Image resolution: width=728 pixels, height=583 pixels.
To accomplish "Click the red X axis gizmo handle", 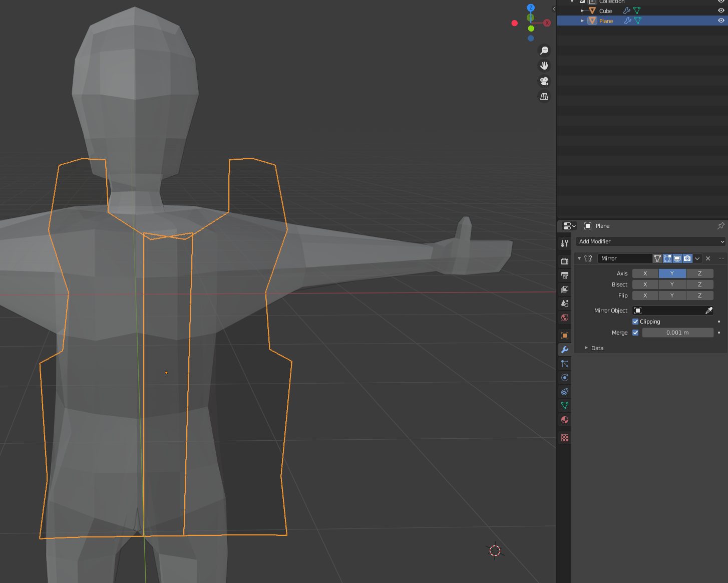I will [x=547, y=23].
